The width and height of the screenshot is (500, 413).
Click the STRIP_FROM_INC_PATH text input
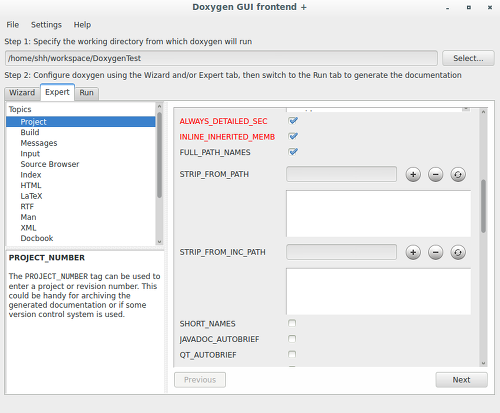[341, 252]
